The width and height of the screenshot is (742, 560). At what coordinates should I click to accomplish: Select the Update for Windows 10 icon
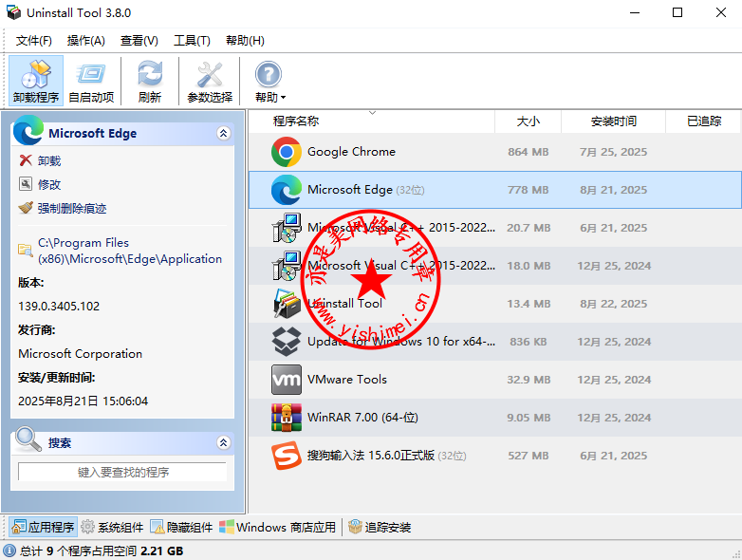(287, 342)
